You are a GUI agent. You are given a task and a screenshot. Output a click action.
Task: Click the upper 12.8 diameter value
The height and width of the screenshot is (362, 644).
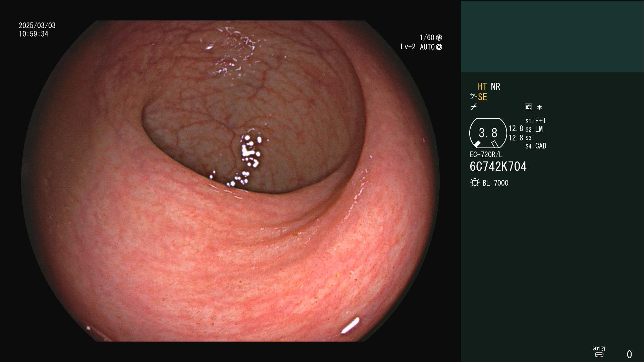516,129
